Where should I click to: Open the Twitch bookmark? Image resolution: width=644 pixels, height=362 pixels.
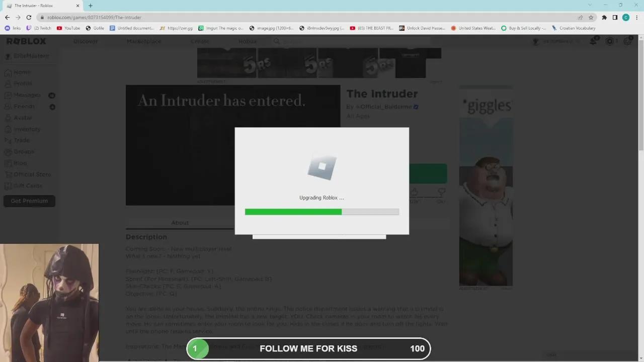[x=39, y=28]
